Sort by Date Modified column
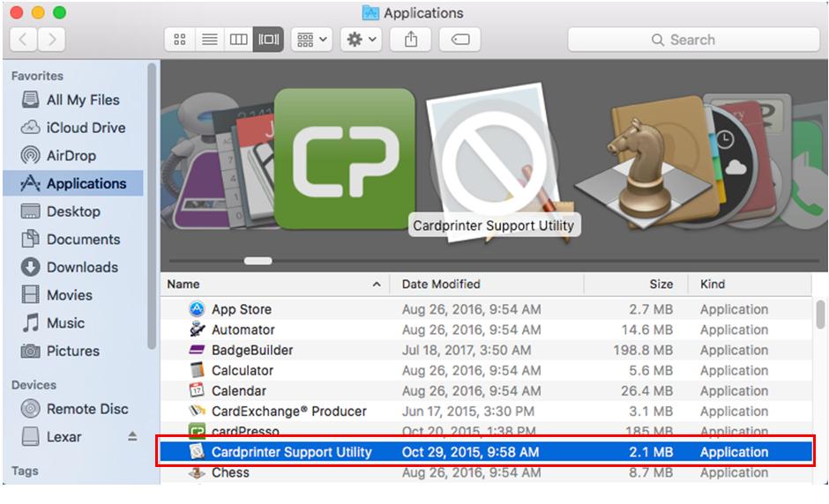Screen dimensions: 829x504 pos(441,285)
